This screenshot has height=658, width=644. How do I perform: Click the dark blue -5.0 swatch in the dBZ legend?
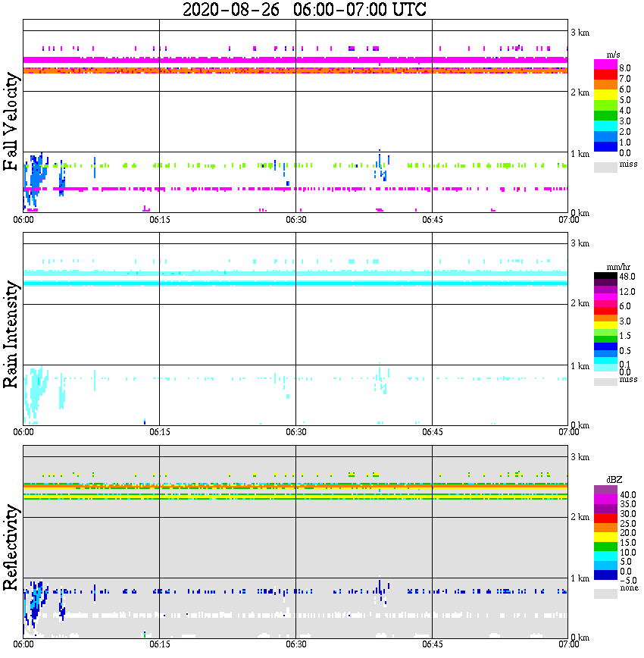[605, 575]
